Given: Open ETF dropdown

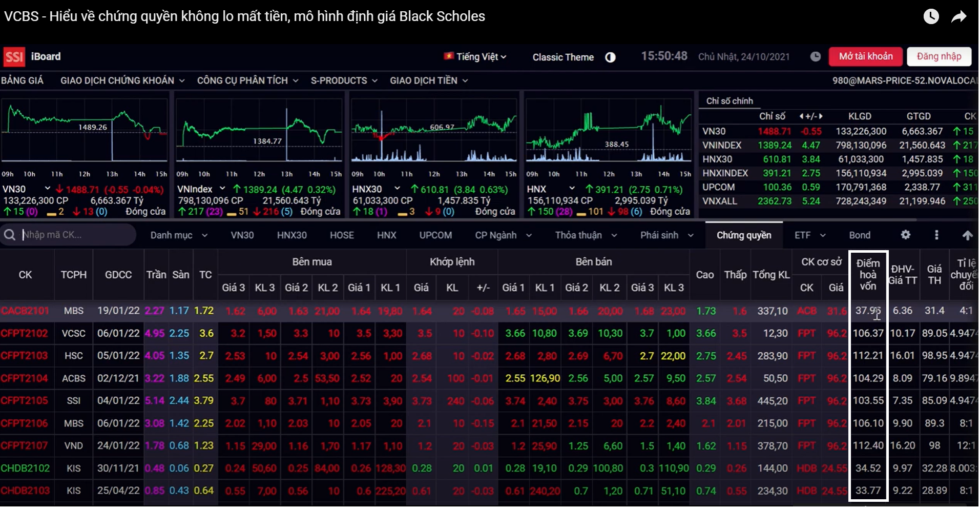Looking at the screenshot, I should [810, 235].
